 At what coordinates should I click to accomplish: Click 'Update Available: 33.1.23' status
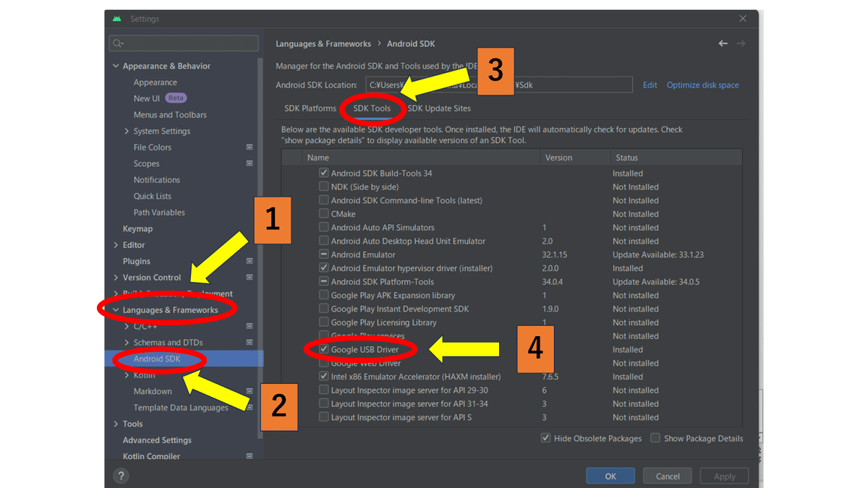point(658,254)
